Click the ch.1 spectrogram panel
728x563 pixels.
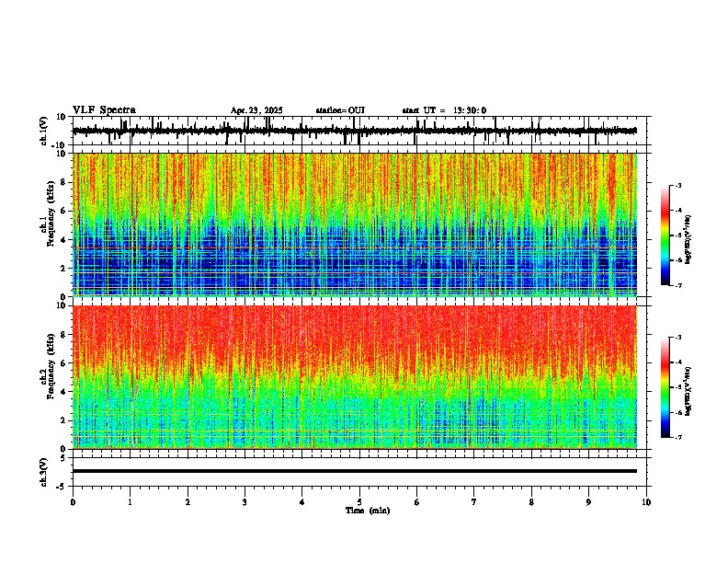(x=355, y=224)
